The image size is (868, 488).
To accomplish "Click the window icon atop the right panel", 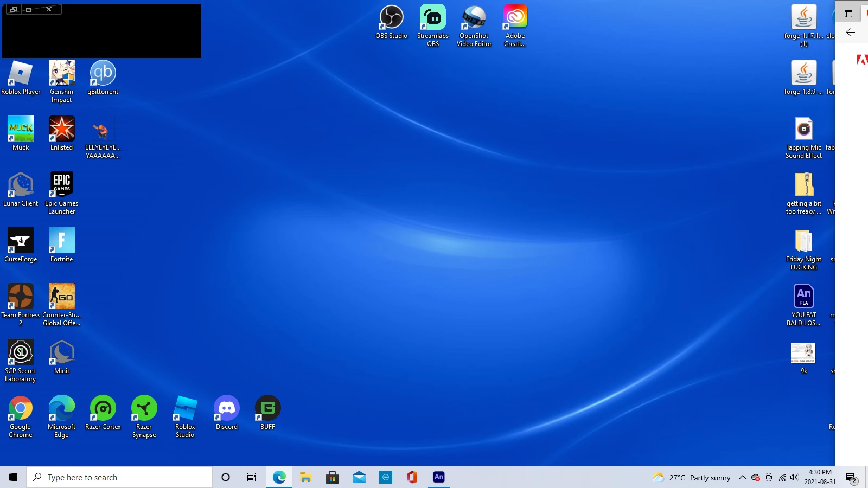I will (848, 14).
